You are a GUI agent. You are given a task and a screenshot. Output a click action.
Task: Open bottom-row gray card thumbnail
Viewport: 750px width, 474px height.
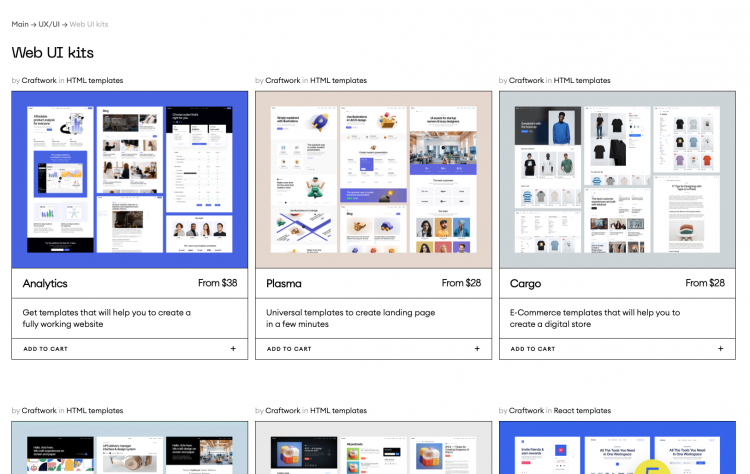[373, 448]
